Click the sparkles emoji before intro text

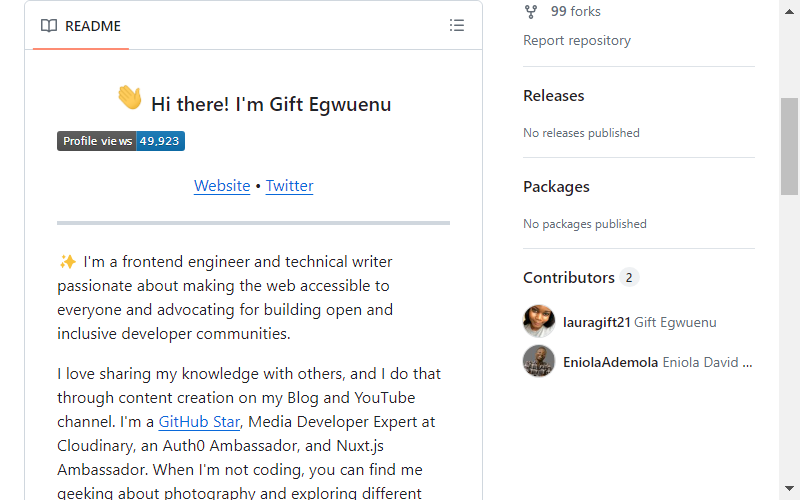pos(67,262)
